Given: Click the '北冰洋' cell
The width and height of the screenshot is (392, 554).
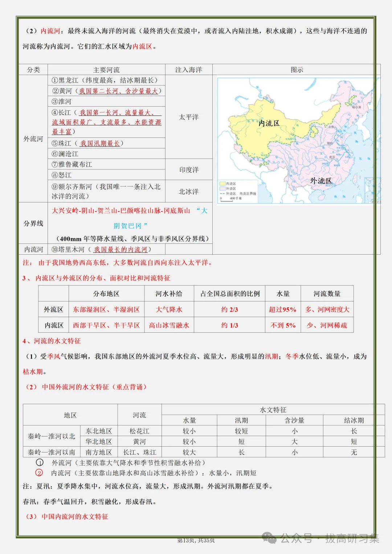Looking at the screenshot, I should coord(189,192).
